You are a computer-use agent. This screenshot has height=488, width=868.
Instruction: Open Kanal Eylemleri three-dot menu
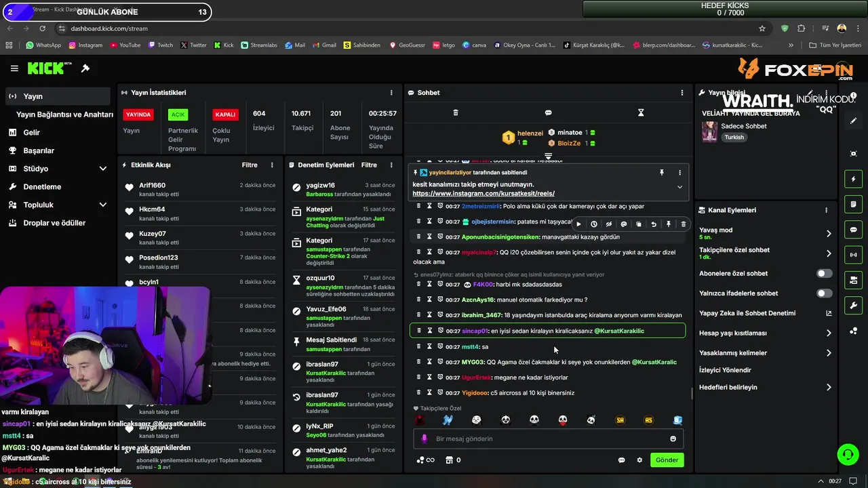coord(826,210)
